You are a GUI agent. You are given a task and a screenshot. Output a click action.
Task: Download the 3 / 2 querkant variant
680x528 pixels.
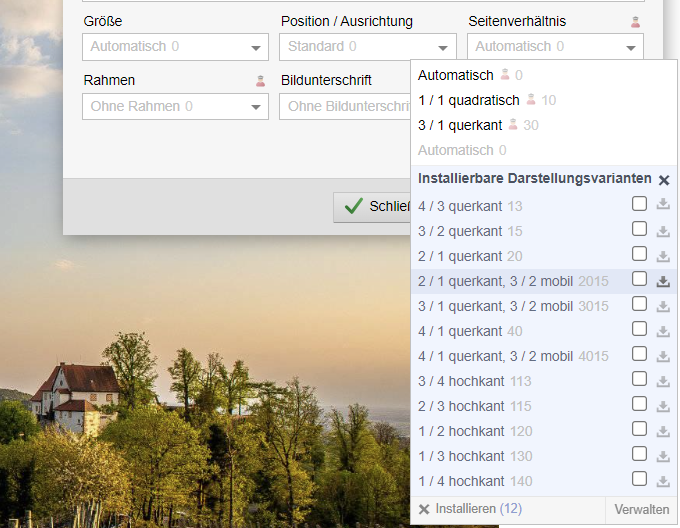tap(663, 231)
